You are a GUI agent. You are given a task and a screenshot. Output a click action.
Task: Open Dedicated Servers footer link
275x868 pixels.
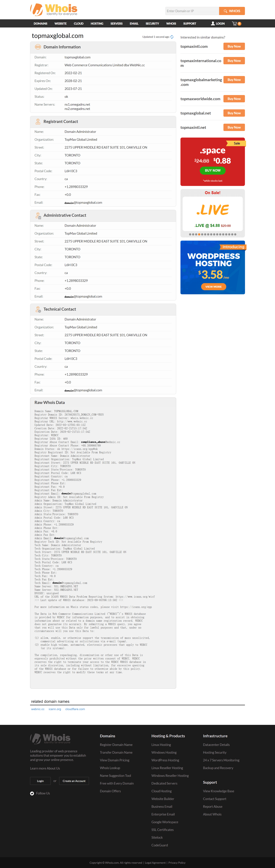click(164, 783)
